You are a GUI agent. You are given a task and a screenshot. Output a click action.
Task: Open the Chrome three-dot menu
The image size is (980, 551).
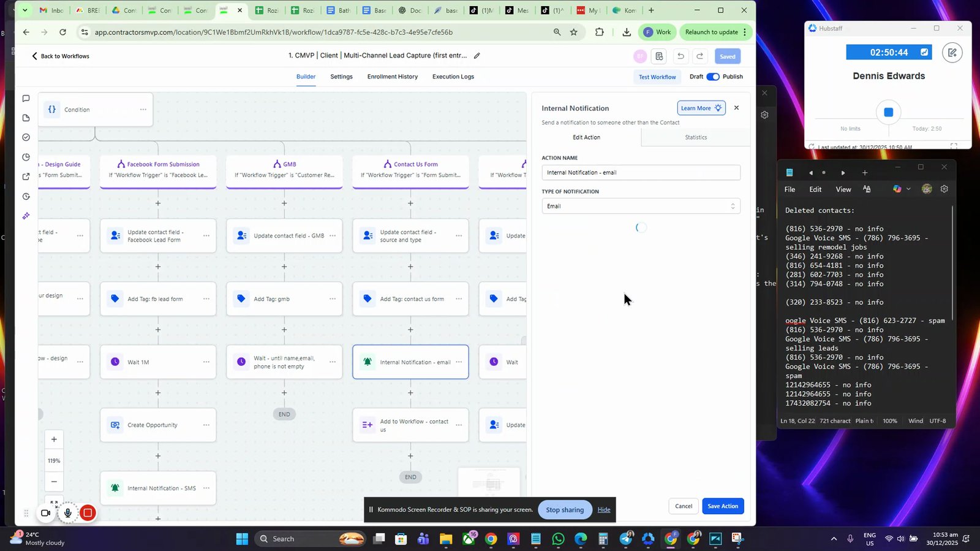(745, 32)
